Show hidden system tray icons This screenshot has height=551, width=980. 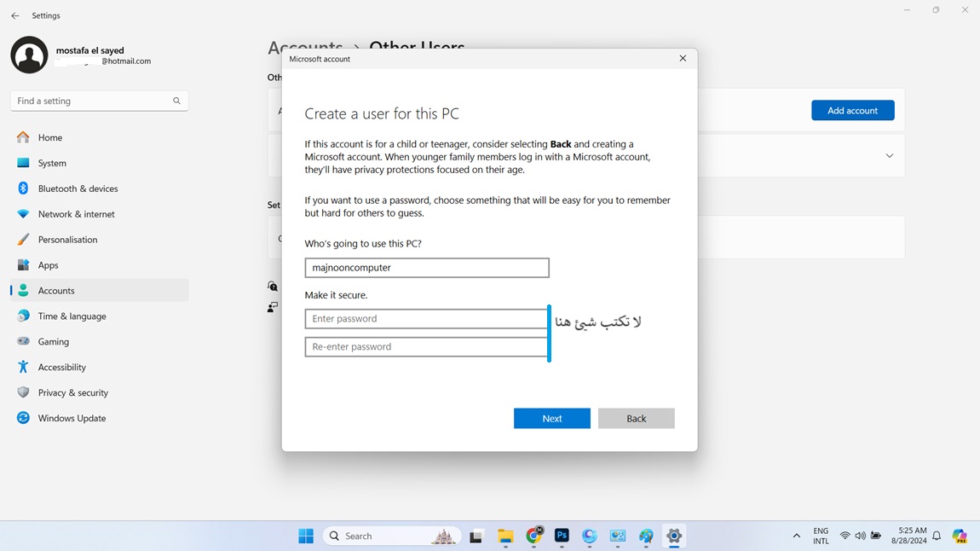click(x=797, y=536)
